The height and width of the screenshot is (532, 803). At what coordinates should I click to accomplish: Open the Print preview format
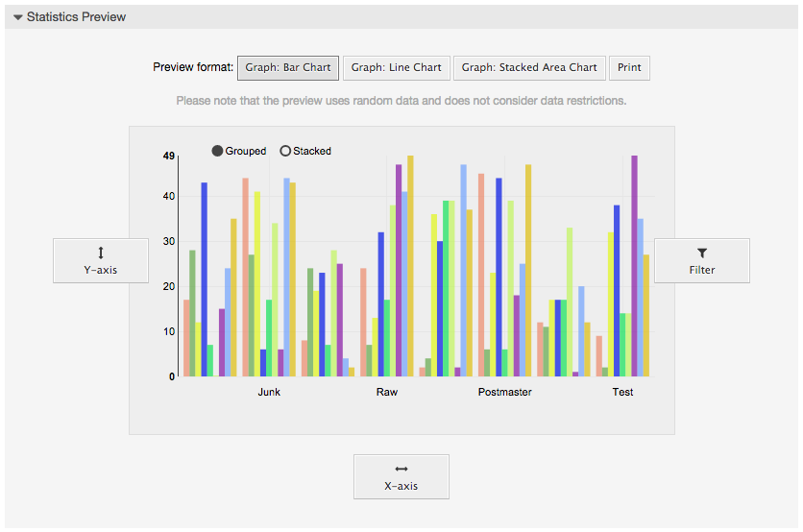pos(629,67)
